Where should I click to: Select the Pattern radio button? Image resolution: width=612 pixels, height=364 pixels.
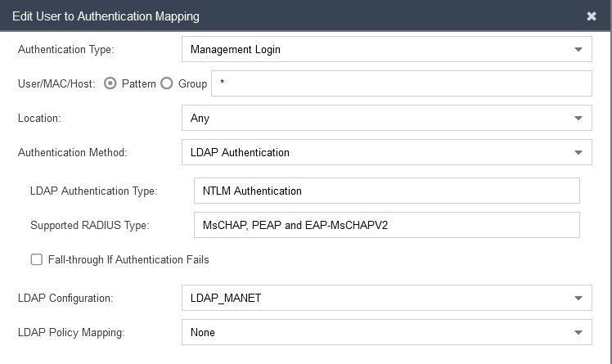click(110, 83)
